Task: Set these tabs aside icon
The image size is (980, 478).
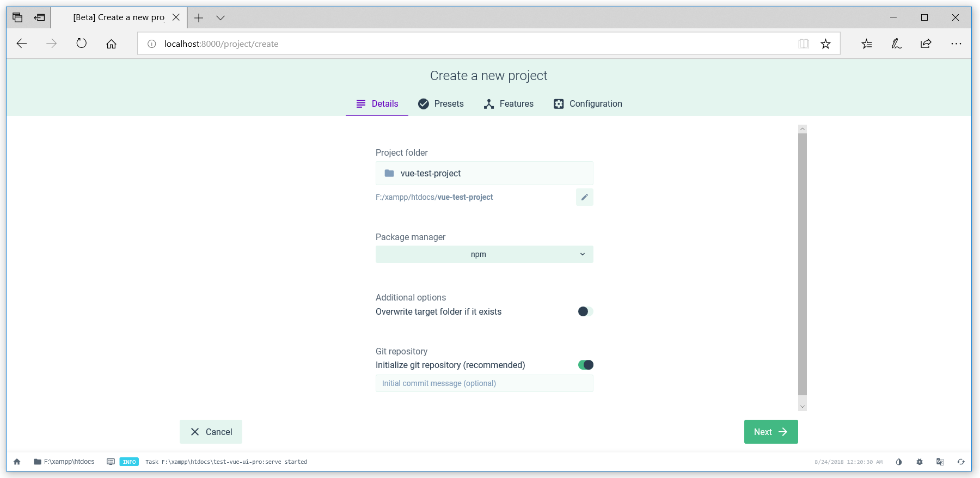Action: tap(39, 17)
